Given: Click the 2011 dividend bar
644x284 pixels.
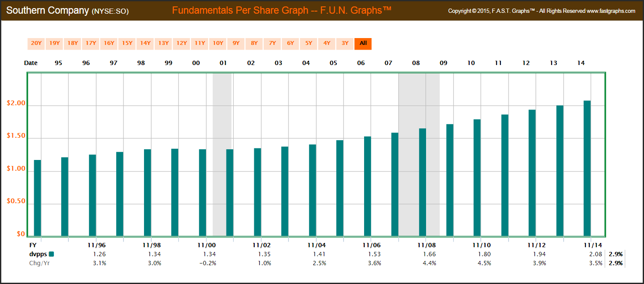Looking at the screenshot, I should click(x=505, y=175).
